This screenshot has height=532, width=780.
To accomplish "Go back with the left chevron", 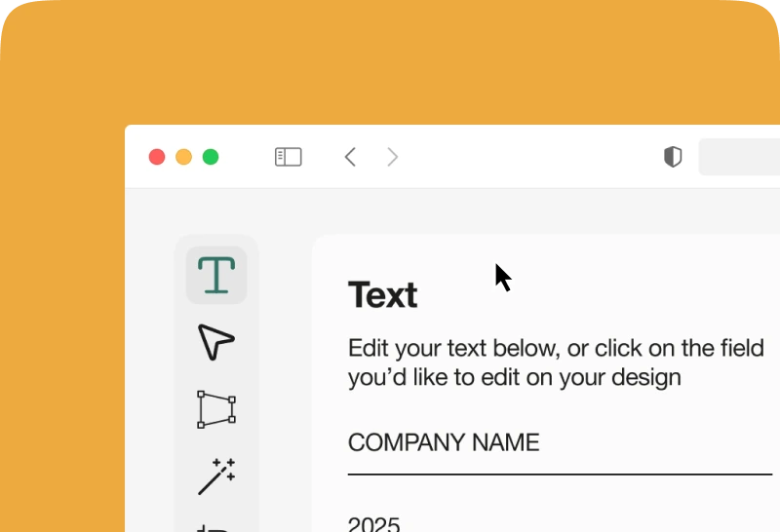I will coord(350,157).
